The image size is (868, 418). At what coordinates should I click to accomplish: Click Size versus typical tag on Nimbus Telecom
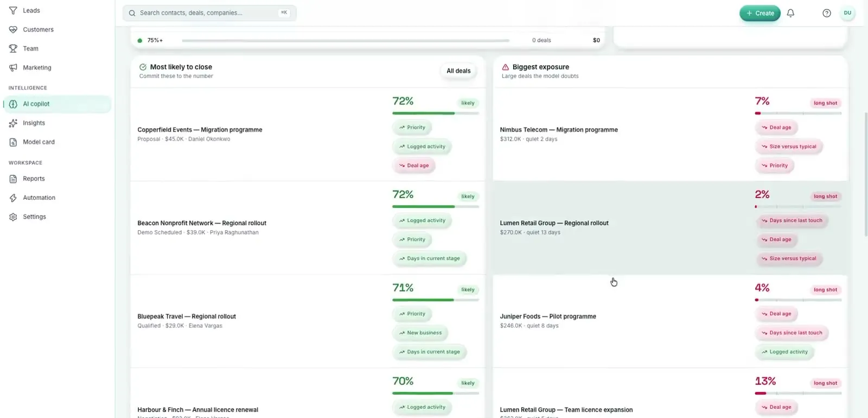tap(788, 147)
